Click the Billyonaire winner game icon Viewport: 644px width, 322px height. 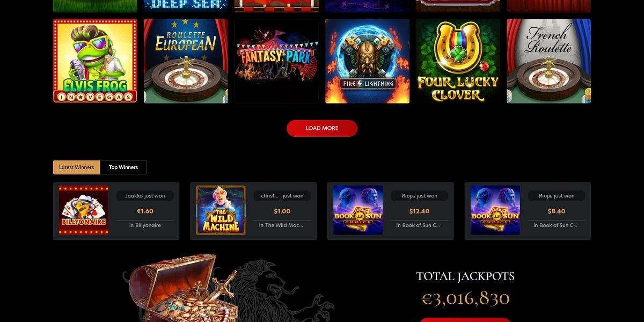(83, 210)
